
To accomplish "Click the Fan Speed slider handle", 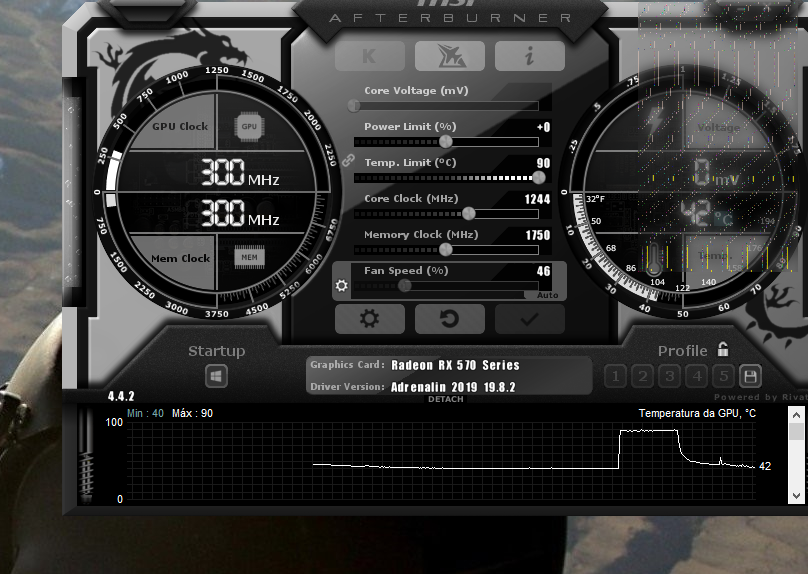I will 405,285.
